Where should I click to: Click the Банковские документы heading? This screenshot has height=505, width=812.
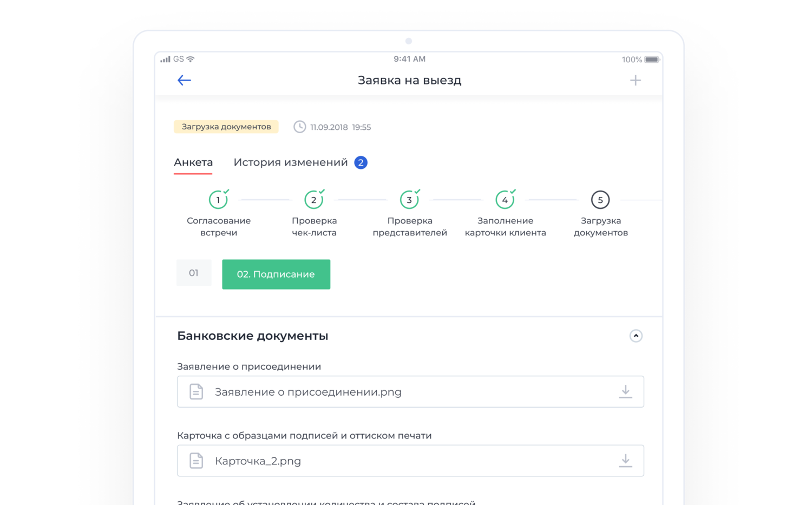(x=253, y=336)
